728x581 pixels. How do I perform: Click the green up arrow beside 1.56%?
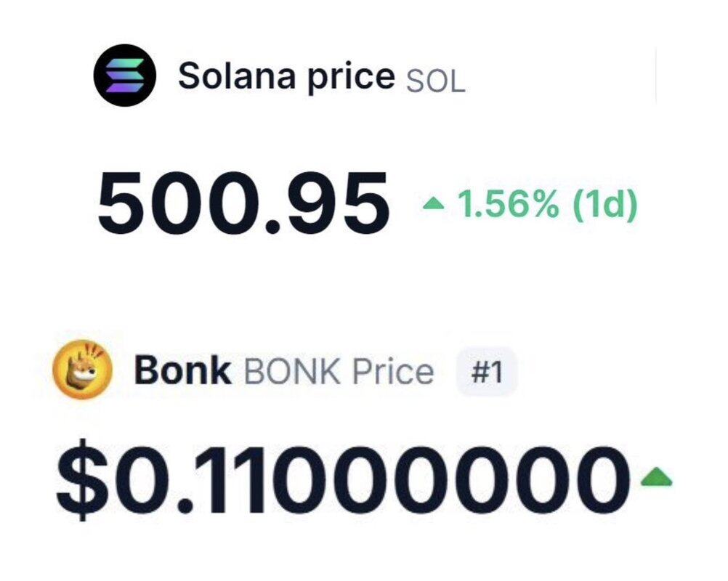pos(433,206)
